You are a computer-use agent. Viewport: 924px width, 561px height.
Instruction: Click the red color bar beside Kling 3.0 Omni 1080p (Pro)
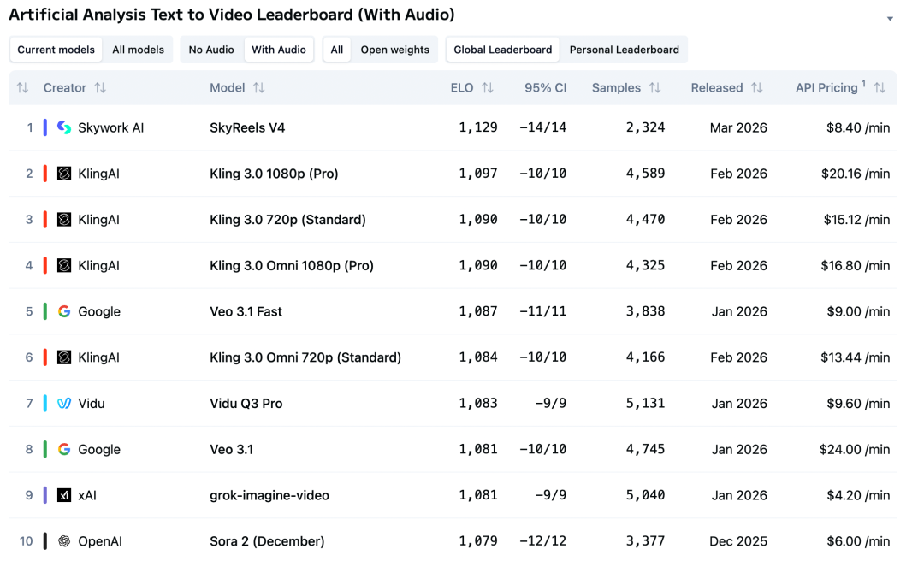coord(45,265)
